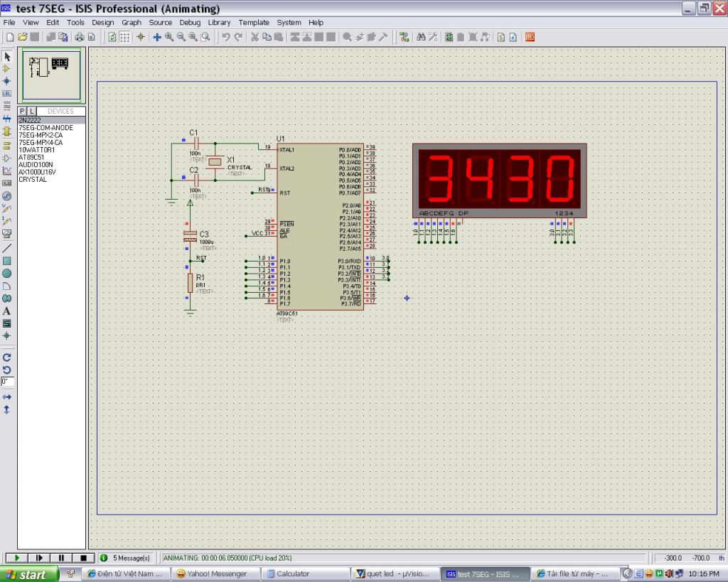Open the Debug menu
The image size is (728, 582).
click(x=190, y=23)
